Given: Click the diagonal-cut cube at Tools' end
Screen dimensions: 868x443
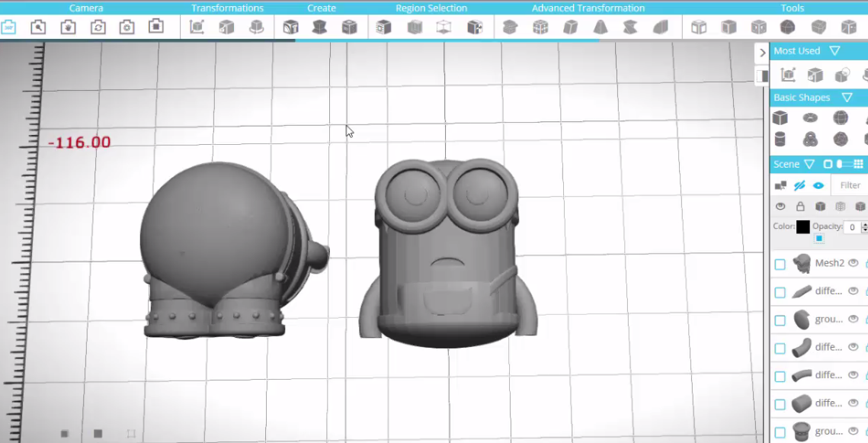Looking at the screenshot, I should click(x=849, y=27).
